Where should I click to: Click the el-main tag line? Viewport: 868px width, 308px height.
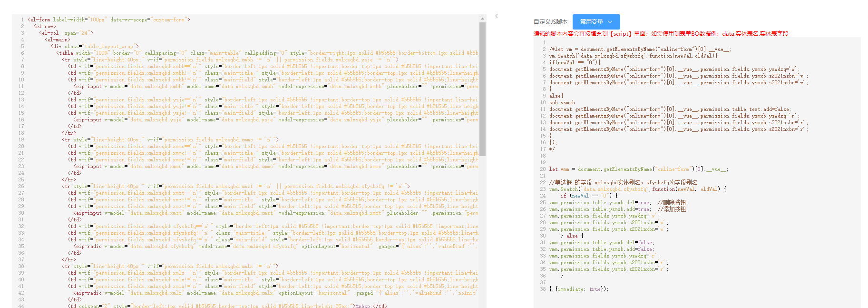point(57,40)
